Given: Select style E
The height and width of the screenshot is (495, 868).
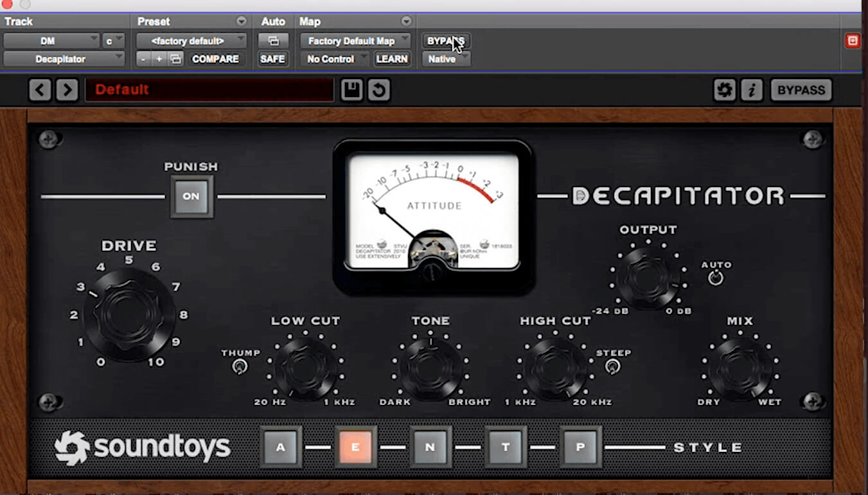Looking at the screenshot, I should 355,447.
